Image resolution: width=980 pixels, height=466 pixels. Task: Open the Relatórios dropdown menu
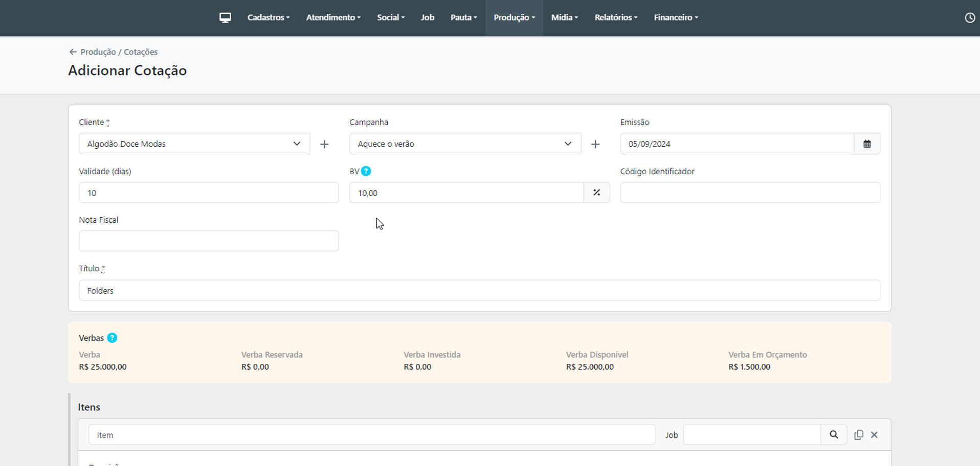click(615, 18)
